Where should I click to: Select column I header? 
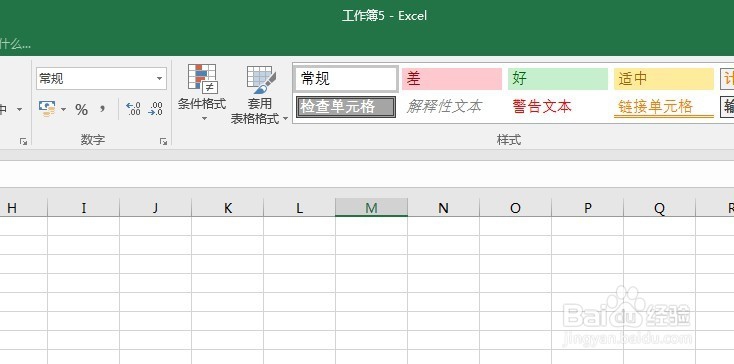(84, 207)
